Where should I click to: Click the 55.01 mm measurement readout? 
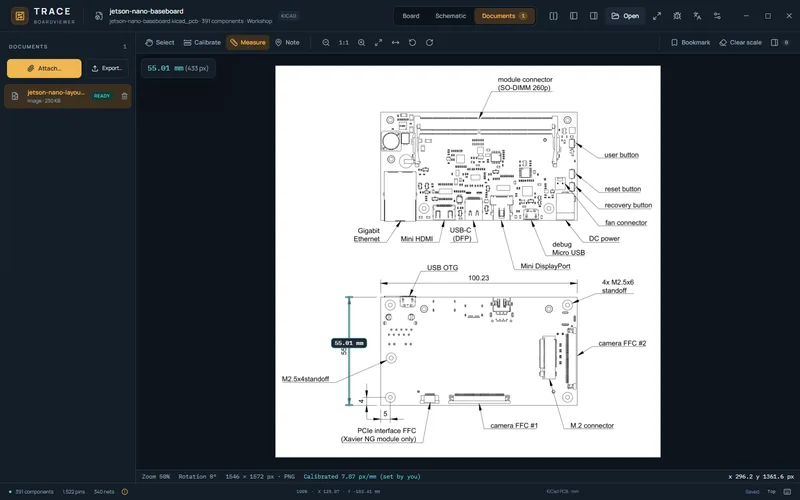click(x=178, y=68)
